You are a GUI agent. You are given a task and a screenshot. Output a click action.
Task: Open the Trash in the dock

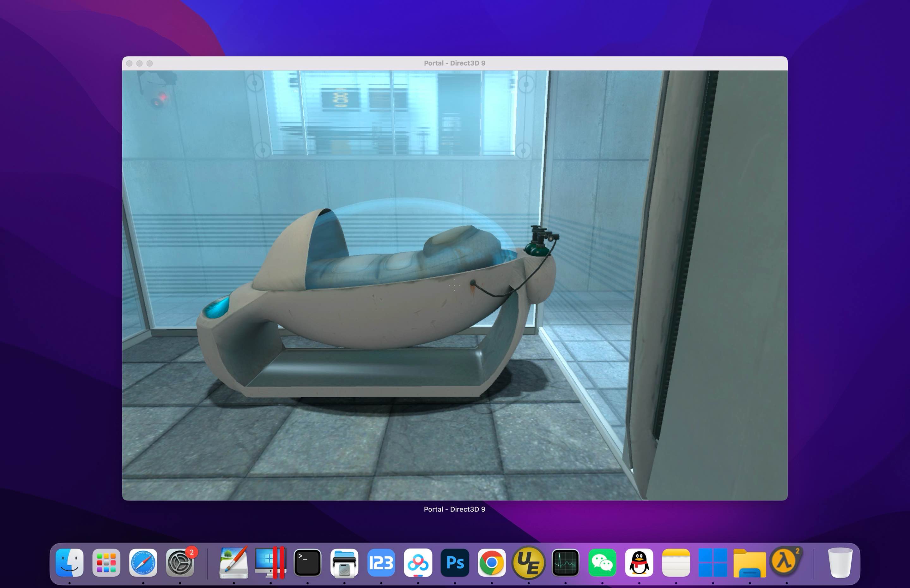coord(840,563)
